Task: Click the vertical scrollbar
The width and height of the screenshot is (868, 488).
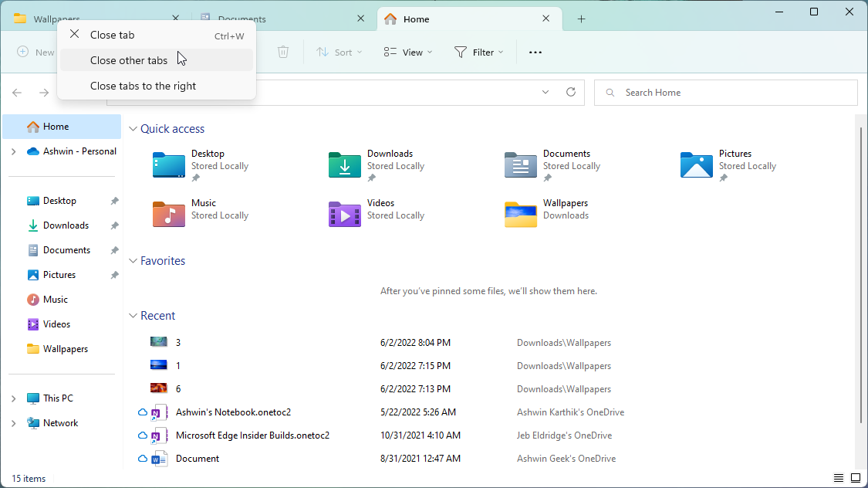Action: pos(861,274)
